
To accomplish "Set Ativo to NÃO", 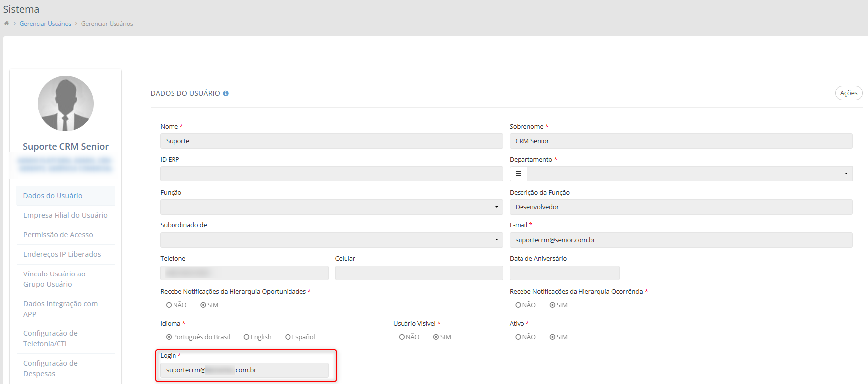I will [x=518, y=337].
